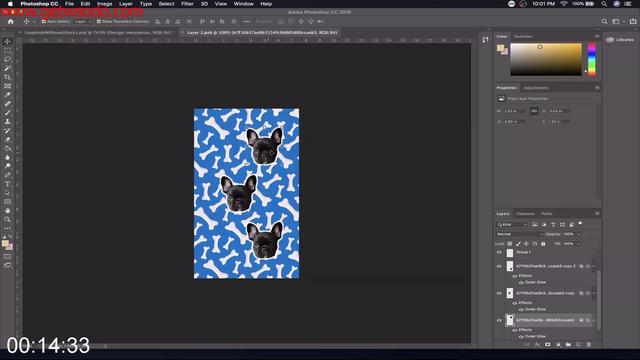Toggle Effects visibility under 'copy 2' layer
The height and width of the screenshot is (360, 640).
click(515, 276)
